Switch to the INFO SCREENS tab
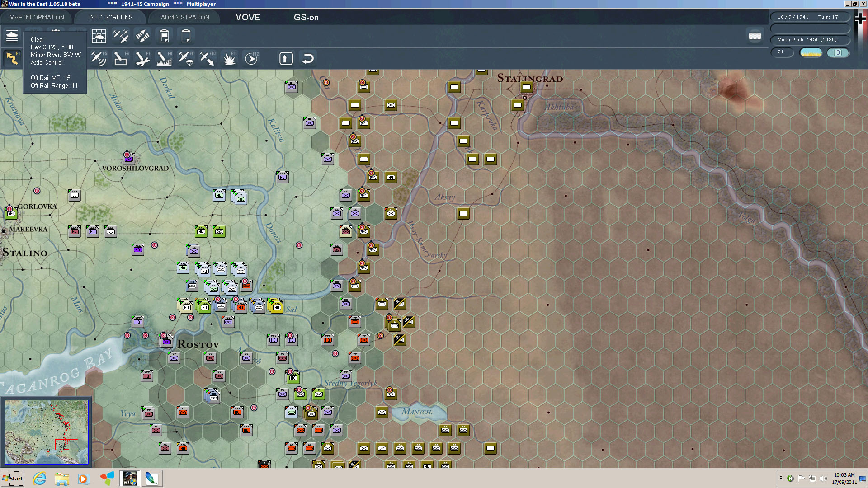The height and width of the screenshot is (488, 868). pyautogui.click(x=111, y=17)
